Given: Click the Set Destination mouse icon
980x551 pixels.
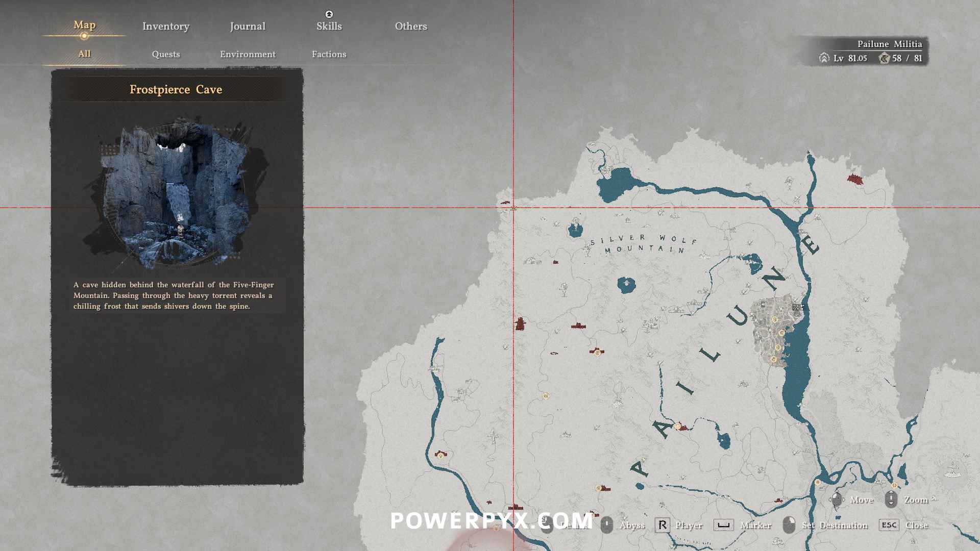Looking at the screenshot, I should coord(789,525).
